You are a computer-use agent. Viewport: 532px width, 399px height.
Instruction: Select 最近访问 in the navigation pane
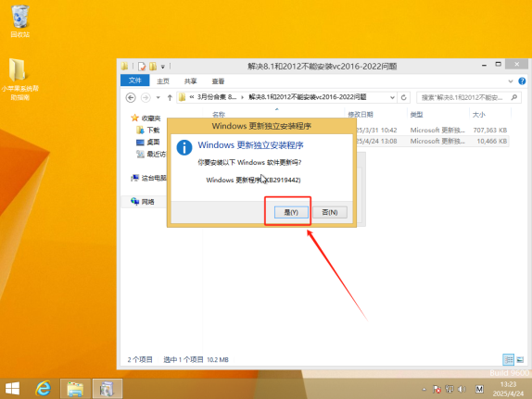tap(151, 155)
